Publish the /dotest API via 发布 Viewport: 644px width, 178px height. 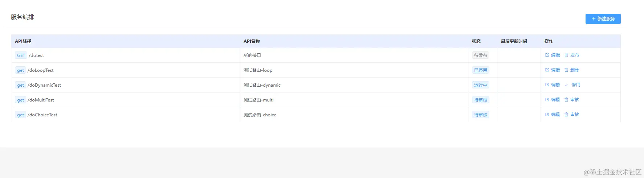point(571,55)
